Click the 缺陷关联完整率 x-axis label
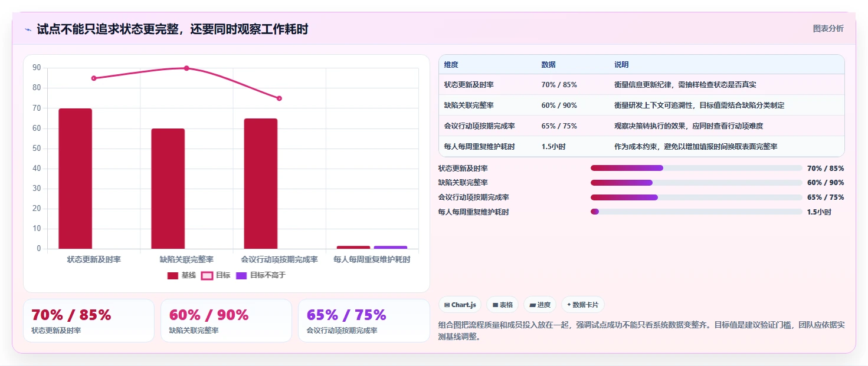Viewport: 868px width, 366px height. tap(186, 259)
